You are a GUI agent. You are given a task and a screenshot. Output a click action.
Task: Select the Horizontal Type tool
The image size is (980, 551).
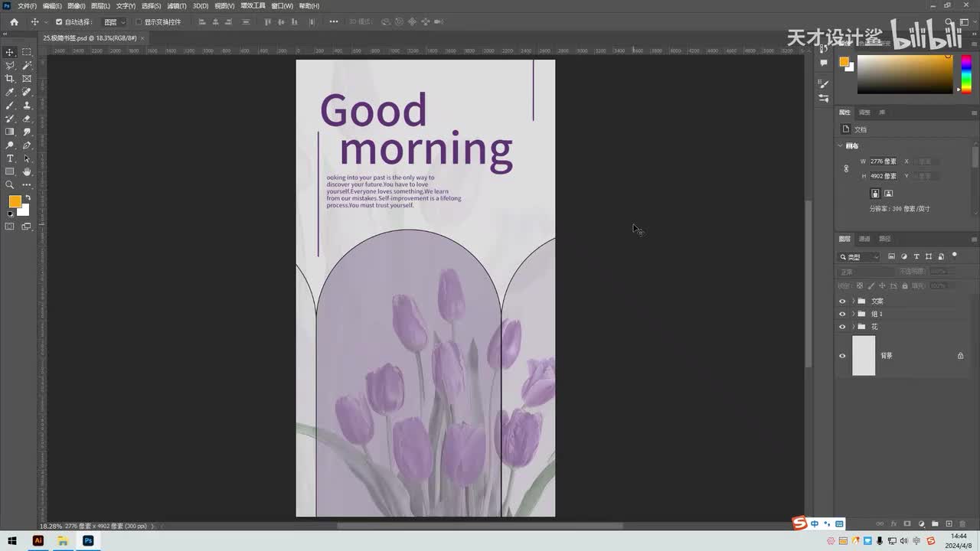(x=10, y=158)
